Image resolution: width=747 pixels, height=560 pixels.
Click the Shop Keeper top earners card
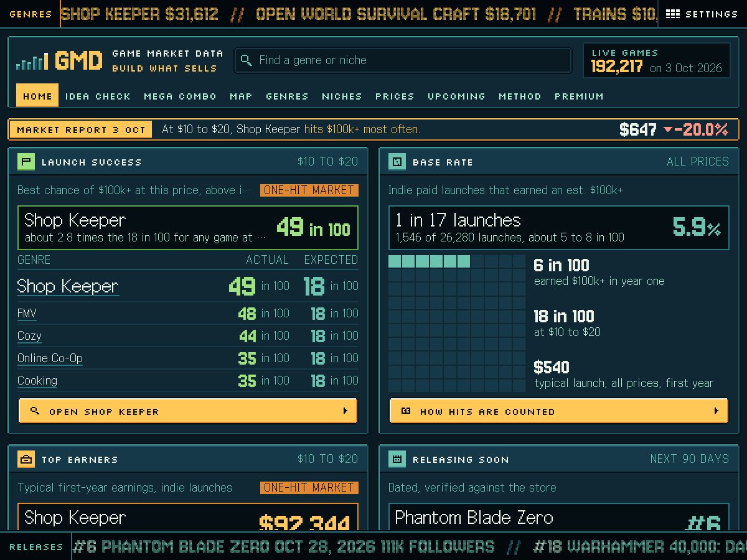pyautogui.click(x=188, y=518)
